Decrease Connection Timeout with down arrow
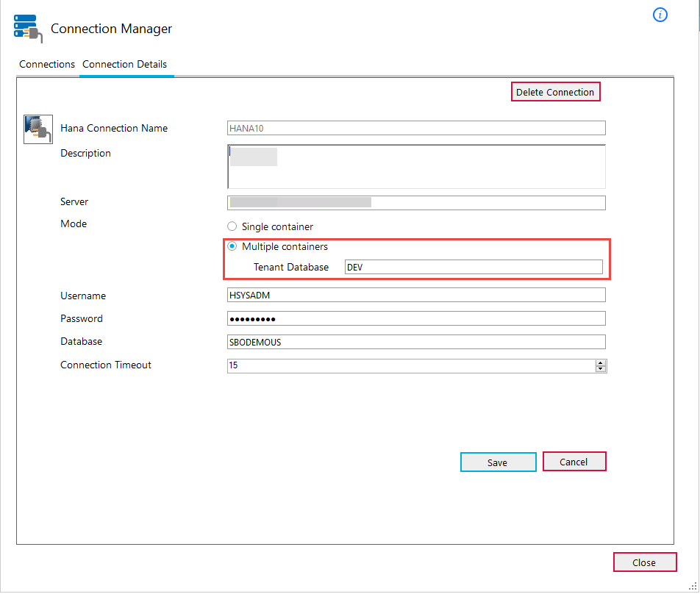The width and height of the screenshot is (700, 594). [x=601, y=369]
